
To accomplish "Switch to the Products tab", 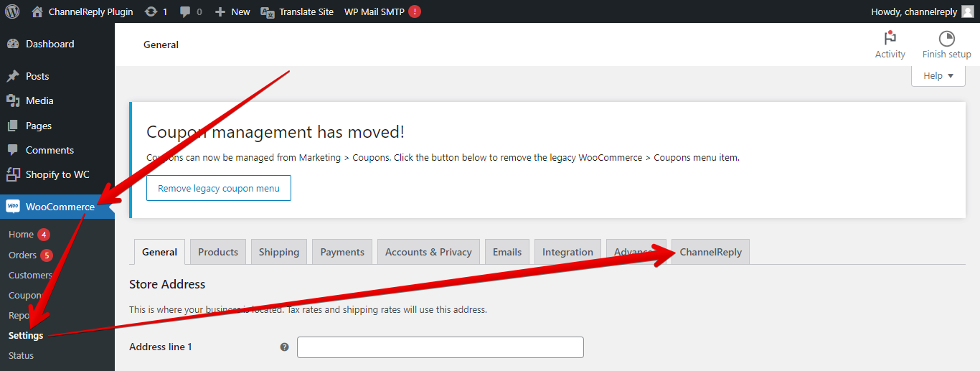I will pos(218,252).
